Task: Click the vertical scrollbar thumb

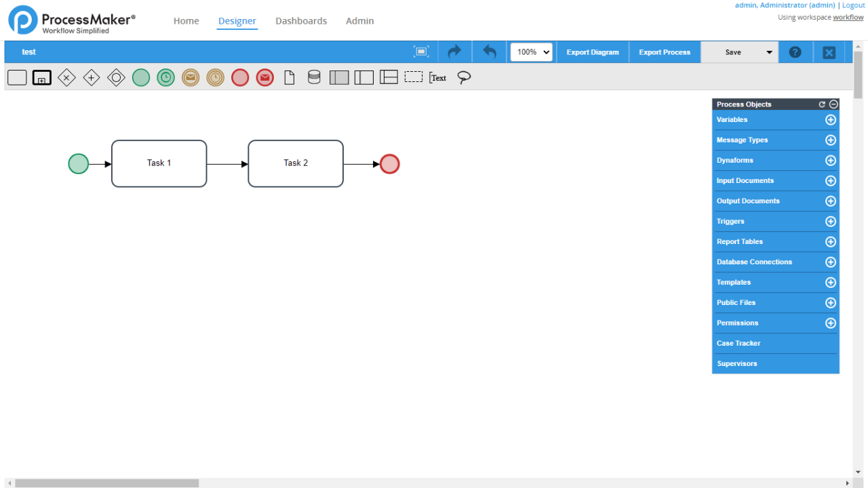Action: click(x=858, y=76)
